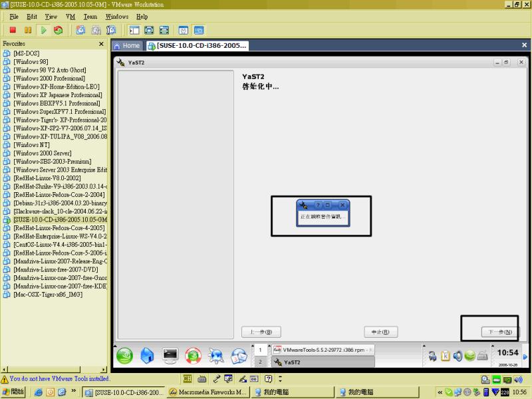532x399 pixels.
Task: Click the 10:54 clock in the guest panel
Action: [507, 353]
